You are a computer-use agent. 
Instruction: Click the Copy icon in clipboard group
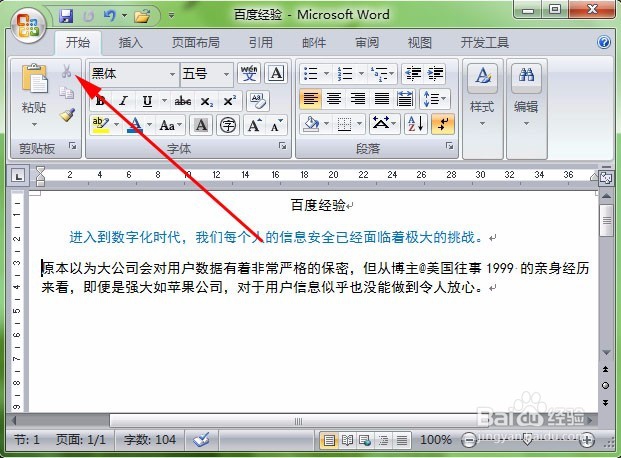pos(67,93)
